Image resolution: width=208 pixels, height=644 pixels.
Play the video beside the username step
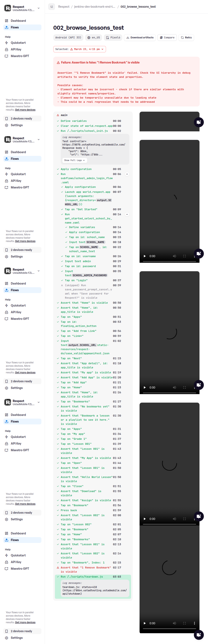click(145, 256)
